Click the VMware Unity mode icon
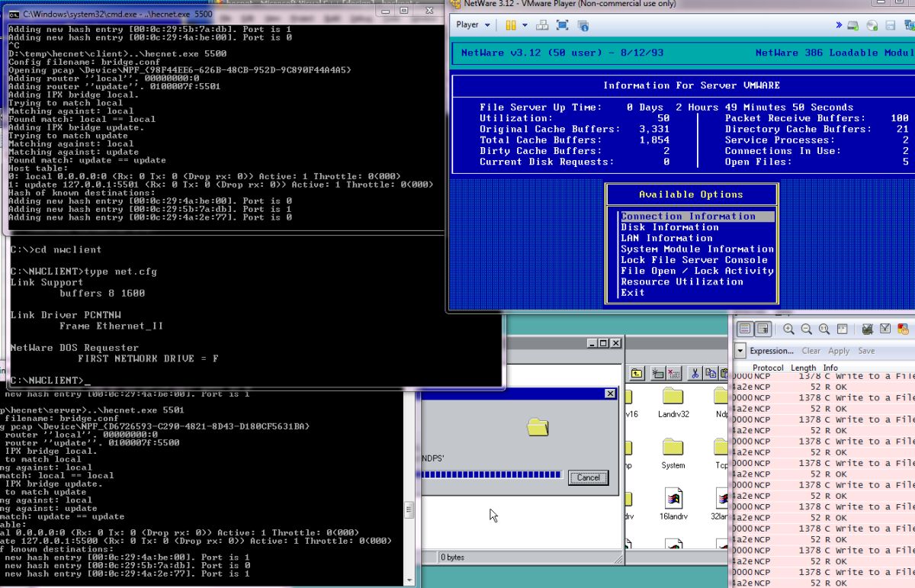Viewport: 915px width, 588px height. pyautogui.click(x=583, y=25)
